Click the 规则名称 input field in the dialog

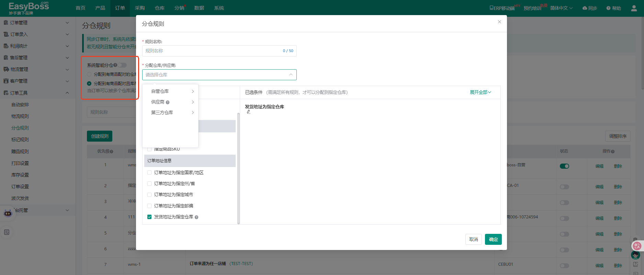click(211, 51)
